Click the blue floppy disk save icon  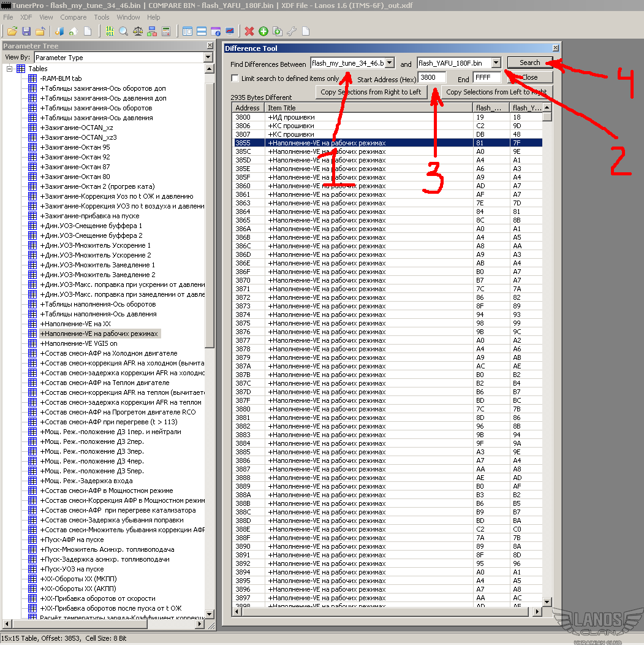click(x=26, y=31)
